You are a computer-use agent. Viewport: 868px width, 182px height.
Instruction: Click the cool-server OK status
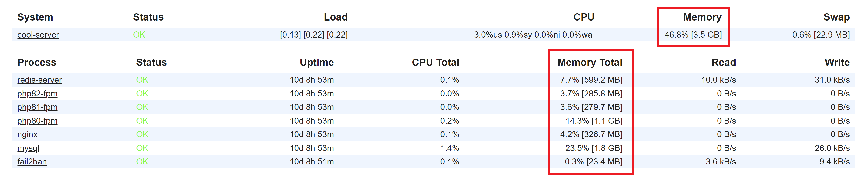point(139,35)
